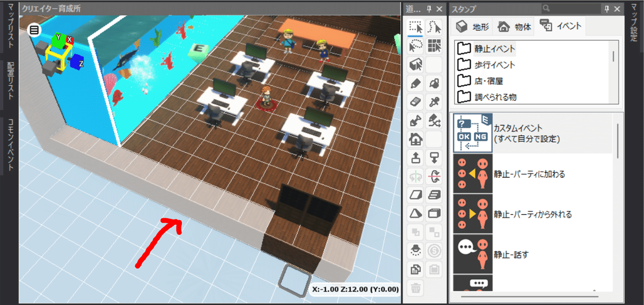This screenshot has width=644, height=305.
Task: Click the rotate around red axis tool
Action: (x=435, y=177)
